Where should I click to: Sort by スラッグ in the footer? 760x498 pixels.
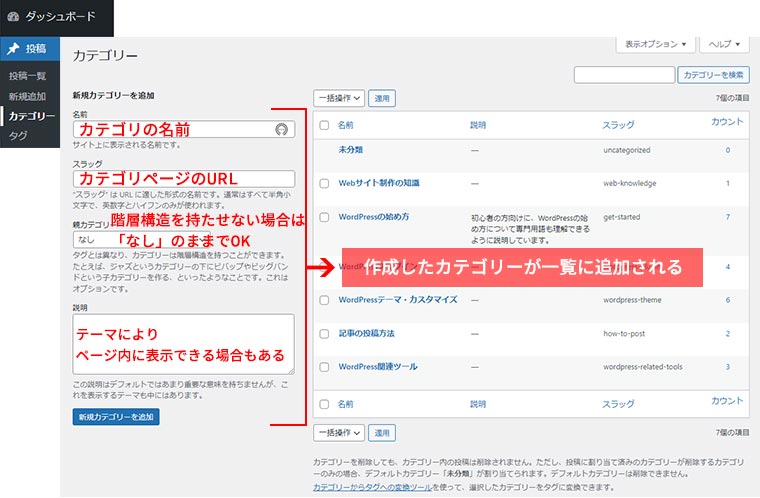pos(618,404)
